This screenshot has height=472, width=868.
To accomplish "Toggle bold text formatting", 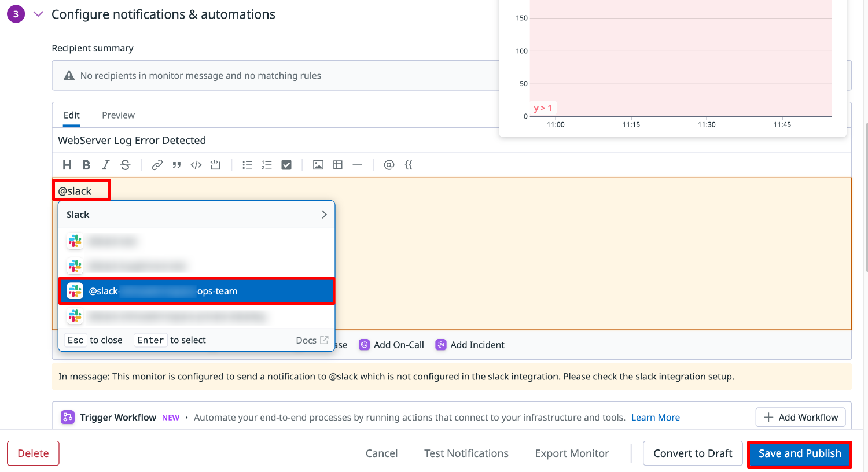I will click(86, 165).
